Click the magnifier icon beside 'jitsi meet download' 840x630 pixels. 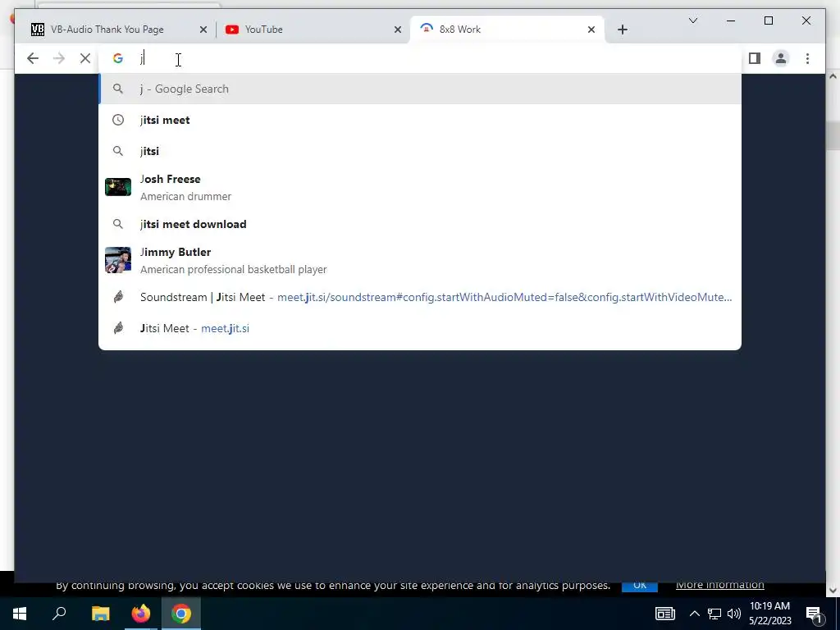click(118, 224)
